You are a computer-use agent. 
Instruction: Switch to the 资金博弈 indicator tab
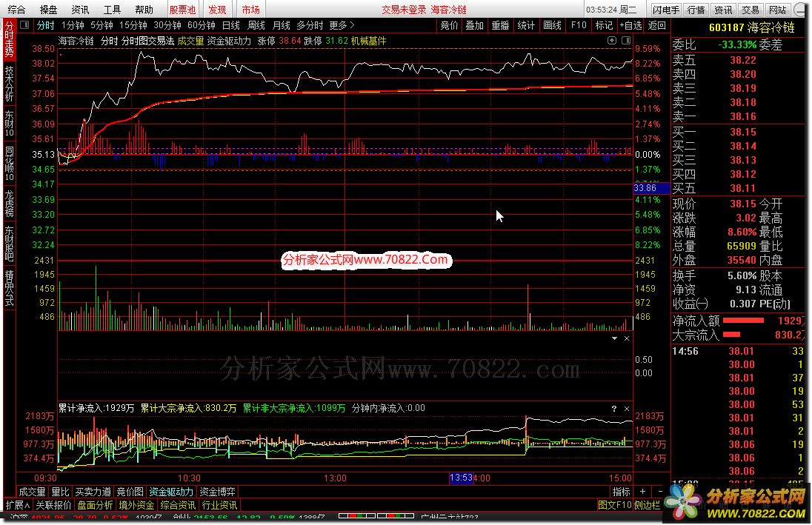217,492
